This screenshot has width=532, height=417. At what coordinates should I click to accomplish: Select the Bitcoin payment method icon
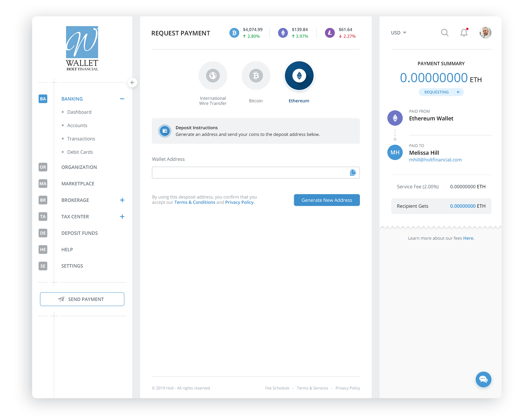pyautogui.click(x=256, y=76)
